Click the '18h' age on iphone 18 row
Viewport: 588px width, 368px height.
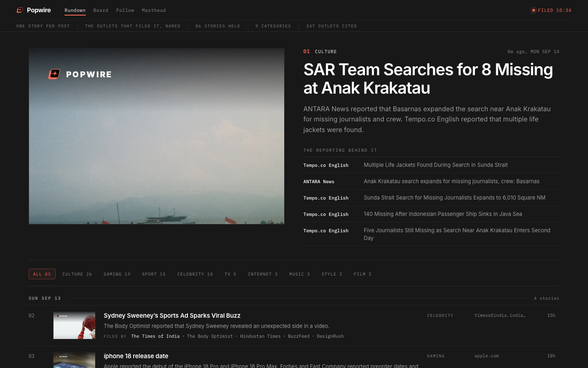pos(551,356)
